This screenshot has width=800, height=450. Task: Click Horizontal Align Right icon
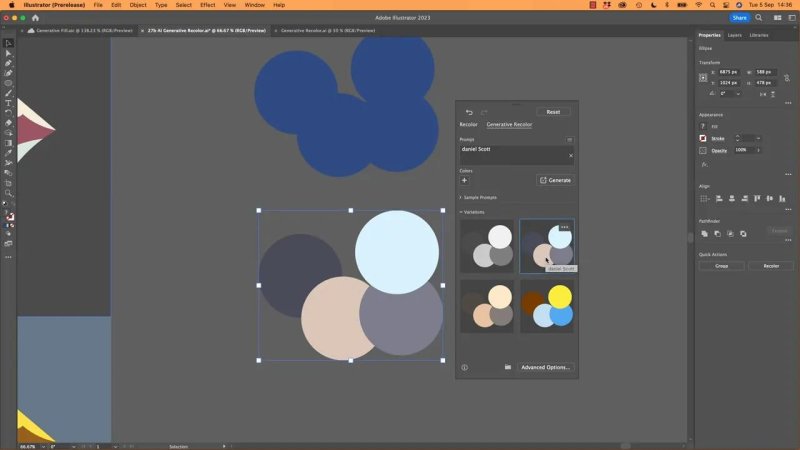(x=744, y=198)
